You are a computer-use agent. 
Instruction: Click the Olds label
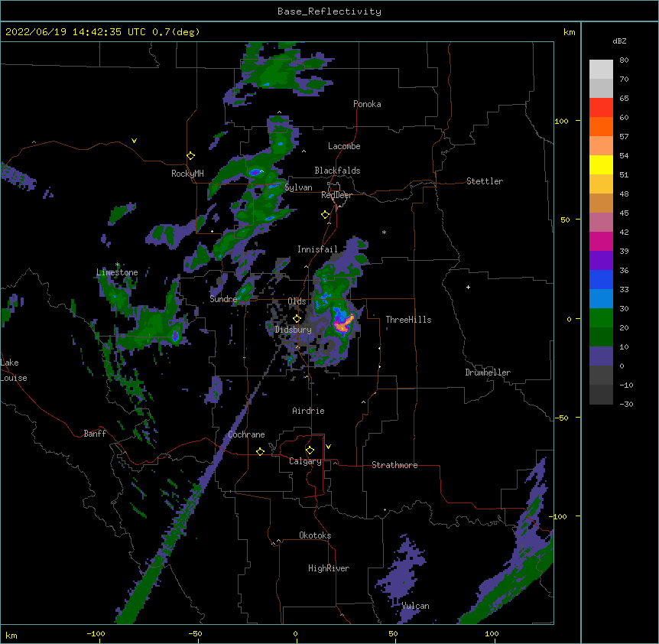pos(297,301)
